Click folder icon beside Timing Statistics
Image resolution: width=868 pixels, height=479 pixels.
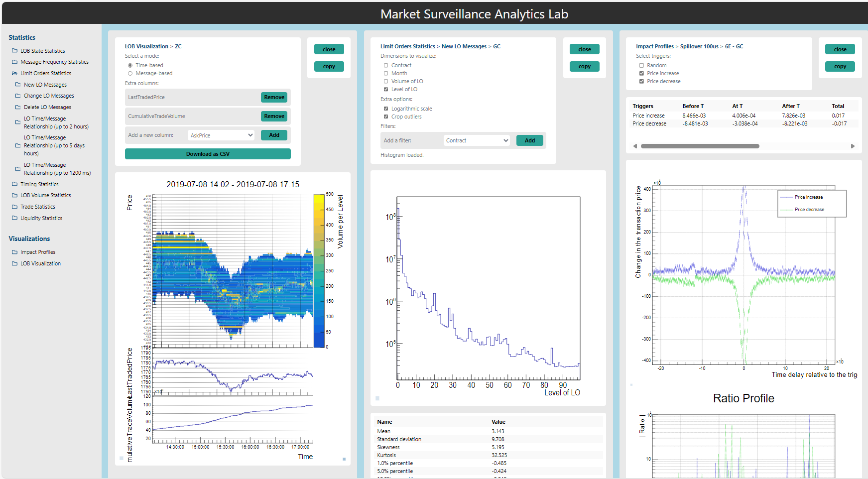pyautogui.click(x=14, y=184)
